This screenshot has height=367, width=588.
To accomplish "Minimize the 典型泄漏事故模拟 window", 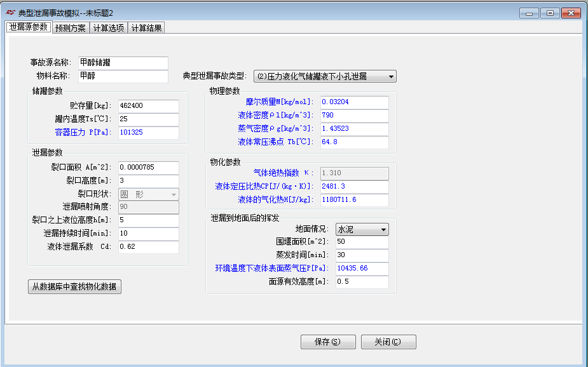I will pyautogui.click(x=529, y=13).
